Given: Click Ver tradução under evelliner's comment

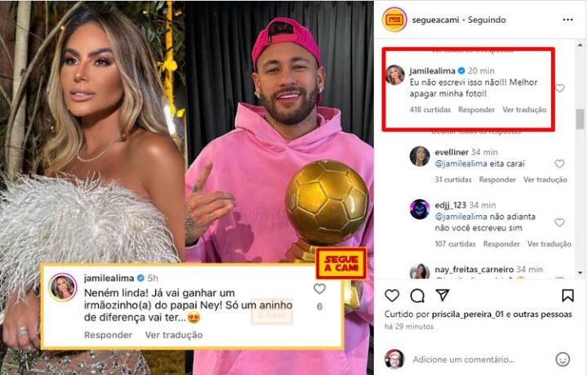Looking at the screenshot, I should point(545,180).
